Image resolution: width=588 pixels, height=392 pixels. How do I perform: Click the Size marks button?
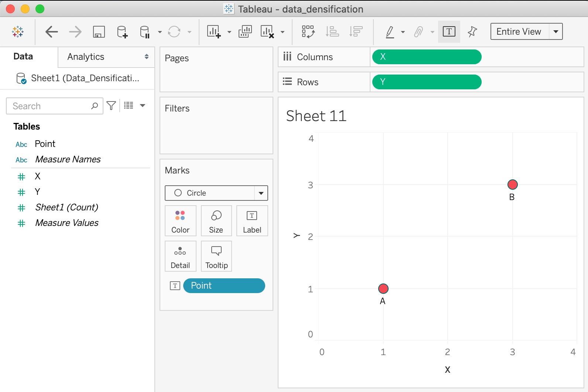tap(216, 221)
